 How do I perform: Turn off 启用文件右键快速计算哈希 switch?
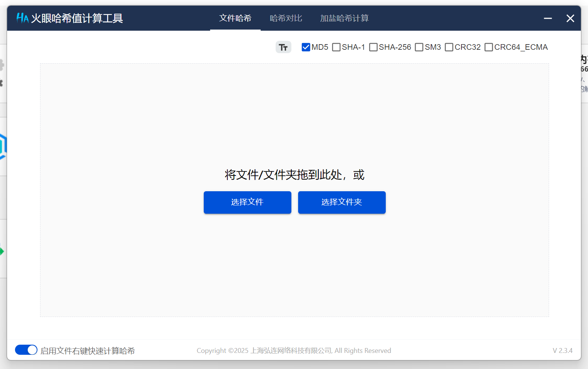pos(26,350)
